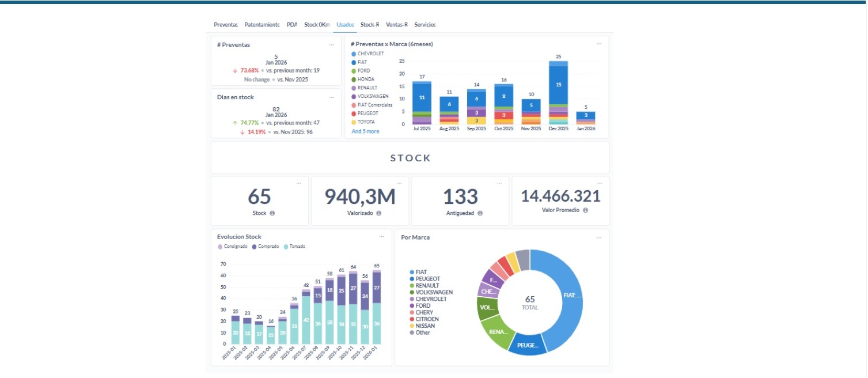Click the Dec 2025 stacked bar

pyautogui.click(x=558, y=92)
